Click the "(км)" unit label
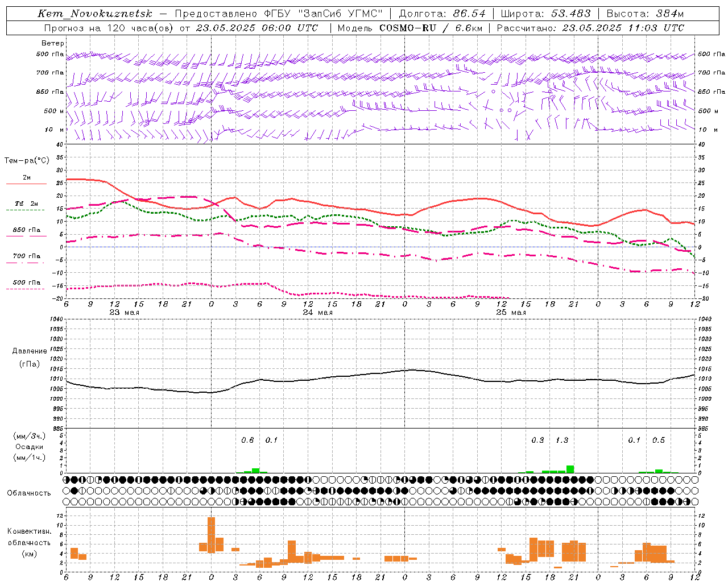The image size is (728, 582). coord(30,554)
